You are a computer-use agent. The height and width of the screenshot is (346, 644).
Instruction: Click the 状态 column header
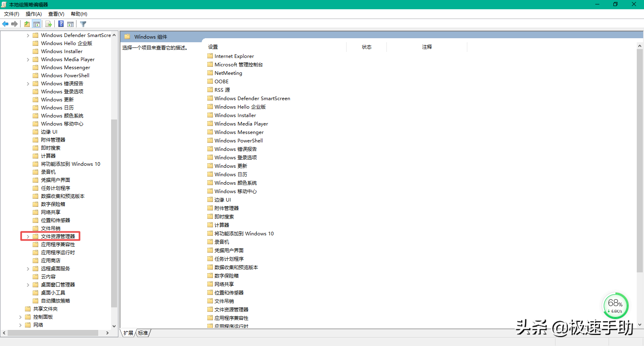[367, 47]
